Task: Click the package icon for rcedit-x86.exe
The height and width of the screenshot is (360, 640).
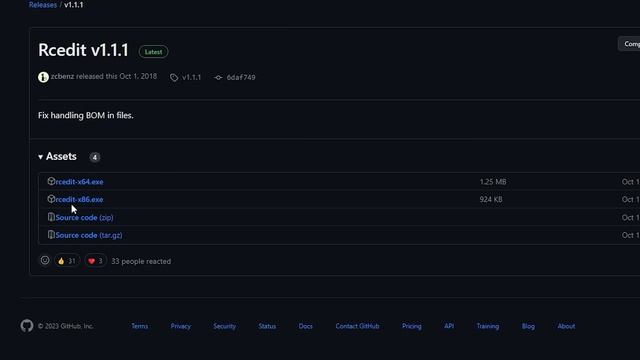Action: tap(51, 199)
